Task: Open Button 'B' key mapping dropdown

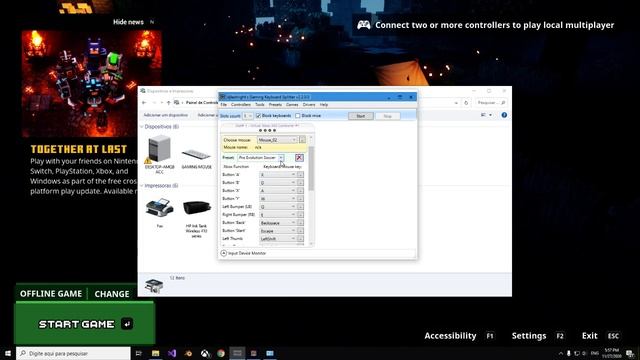Action: (278, 182)
